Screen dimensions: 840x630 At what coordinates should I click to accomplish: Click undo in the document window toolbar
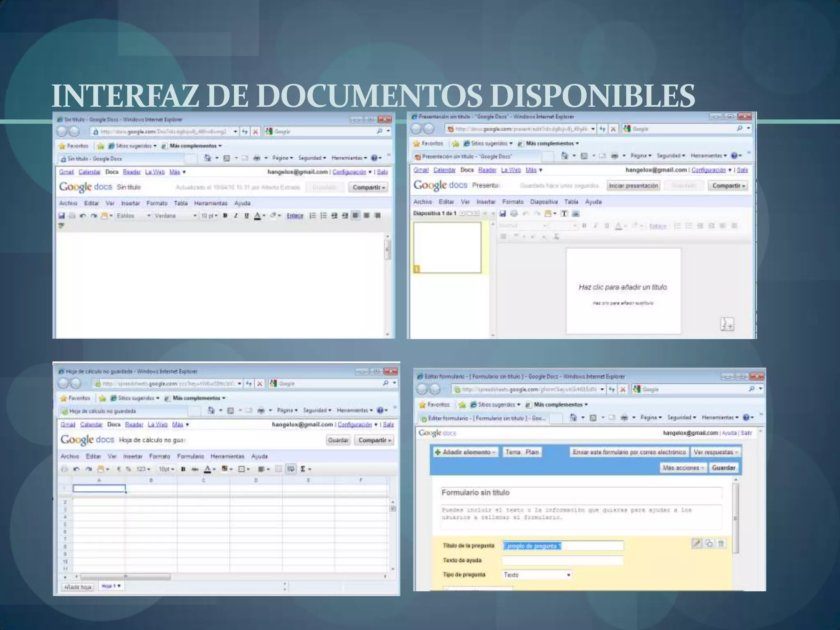83,216
